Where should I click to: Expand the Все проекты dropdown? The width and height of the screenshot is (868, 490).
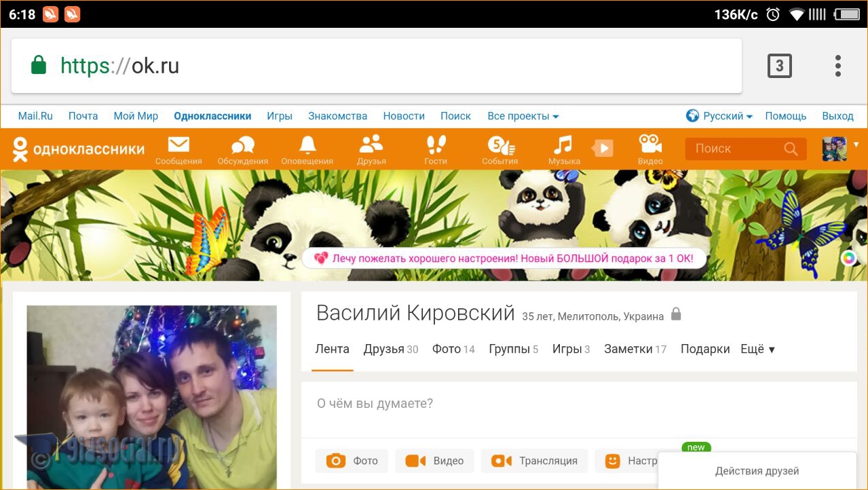click(x=523, y=116)
